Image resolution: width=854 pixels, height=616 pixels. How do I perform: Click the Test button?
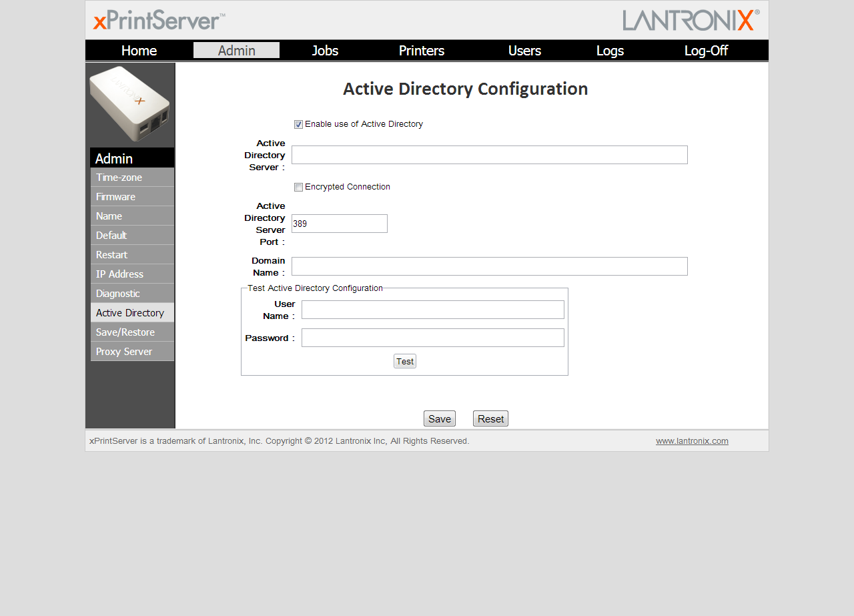click(405, 361)
